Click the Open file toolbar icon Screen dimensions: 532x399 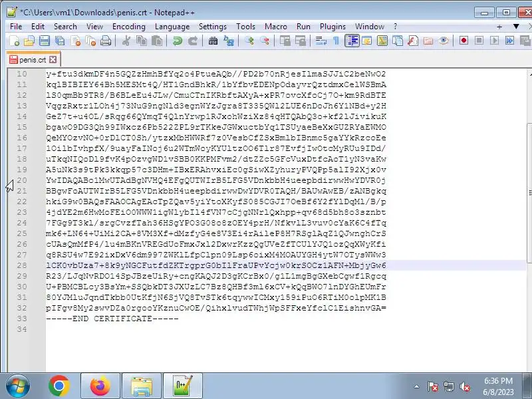coord(29,41)
